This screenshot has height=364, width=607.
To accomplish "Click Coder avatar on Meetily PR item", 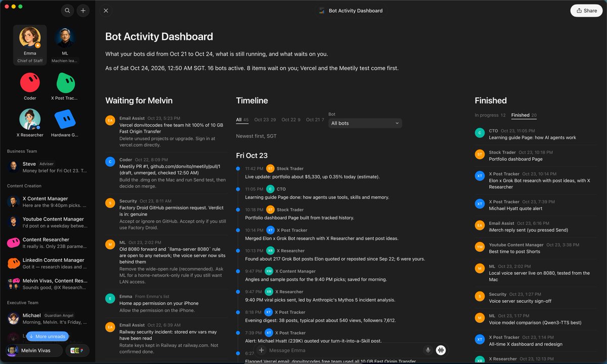I will point(110,162).
